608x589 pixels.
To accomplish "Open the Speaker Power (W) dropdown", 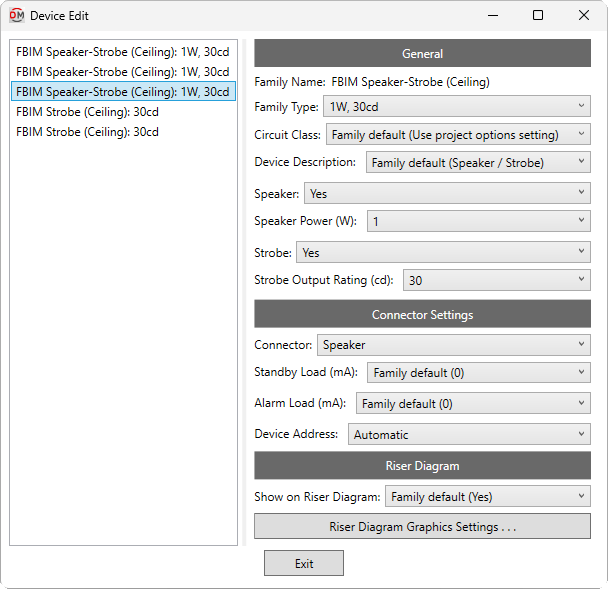I will pos(479,221).
